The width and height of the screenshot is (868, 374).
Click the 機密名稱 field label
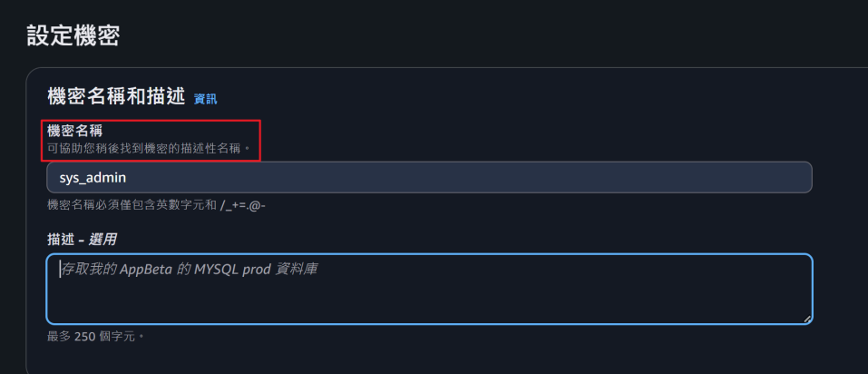74,131
